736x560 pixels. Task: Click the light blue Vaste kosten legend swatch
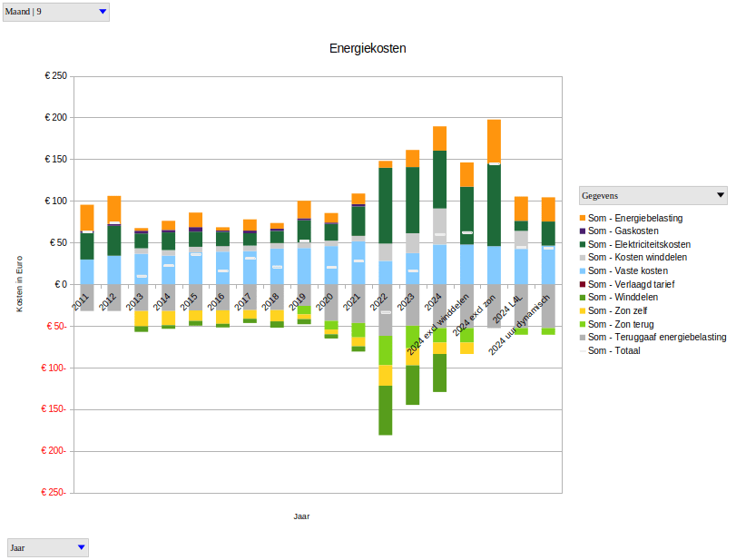tap(582, 270)
